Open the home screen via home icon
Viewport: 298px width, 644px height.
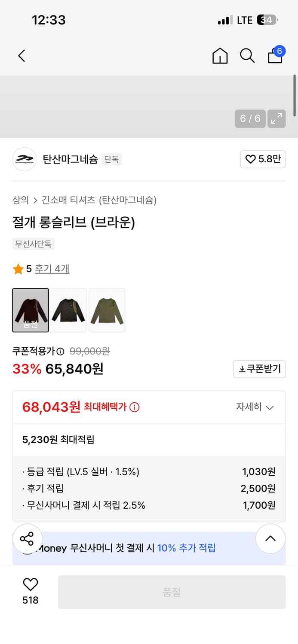[220, 55]
